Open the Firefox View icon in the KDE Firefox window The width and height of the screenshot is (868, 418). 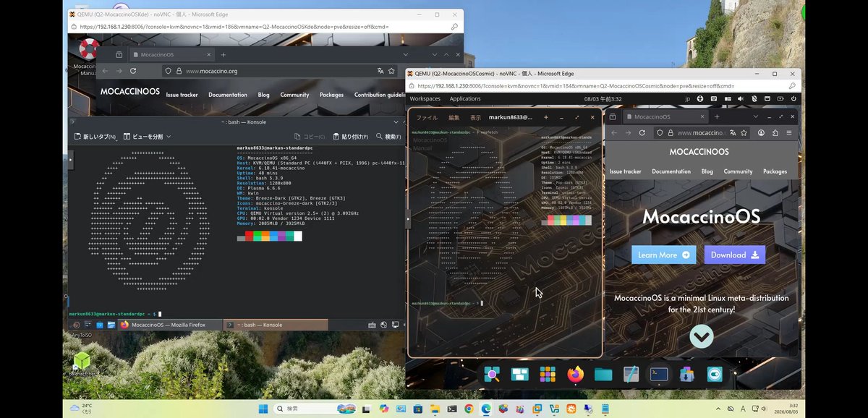pos(119,55)
